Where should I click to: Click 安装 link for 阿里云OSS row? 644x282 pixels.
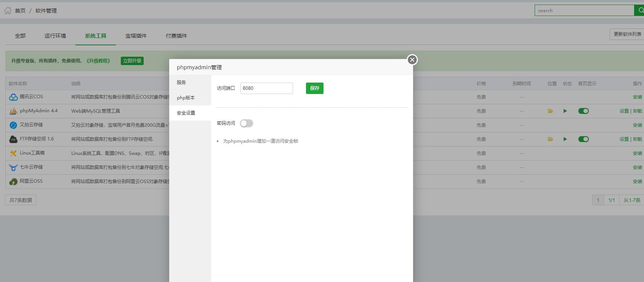click(x=638, y=182)
